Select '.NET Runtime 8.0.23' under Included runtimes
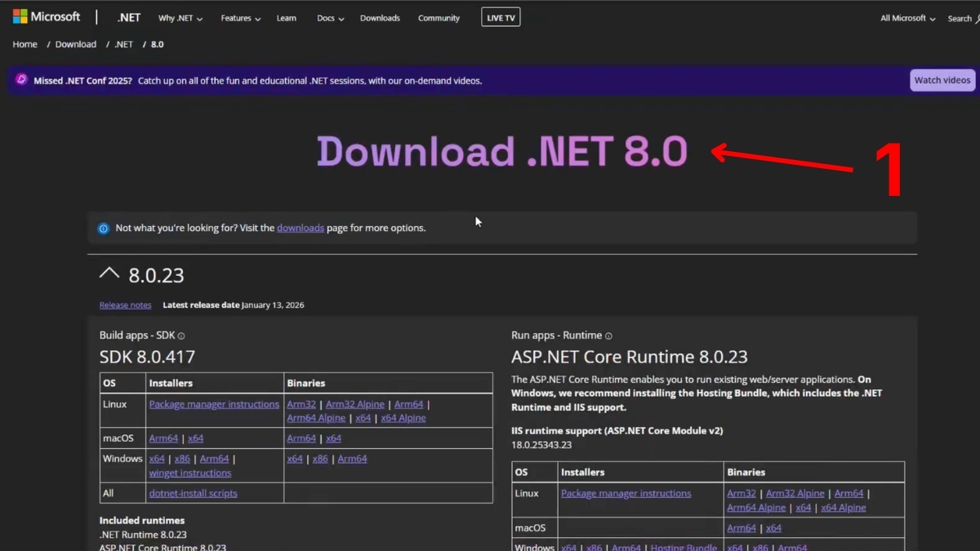 [143, 535]
